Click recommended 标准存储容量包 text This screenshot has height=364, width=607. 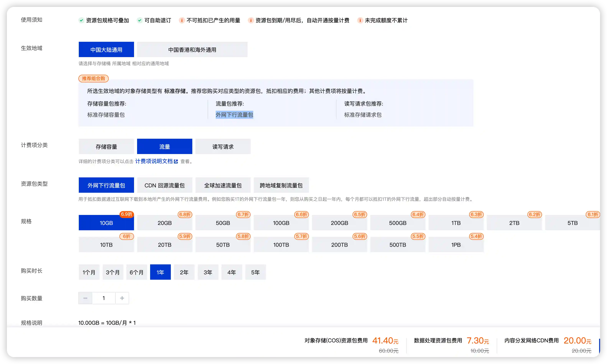coord(106,115)
